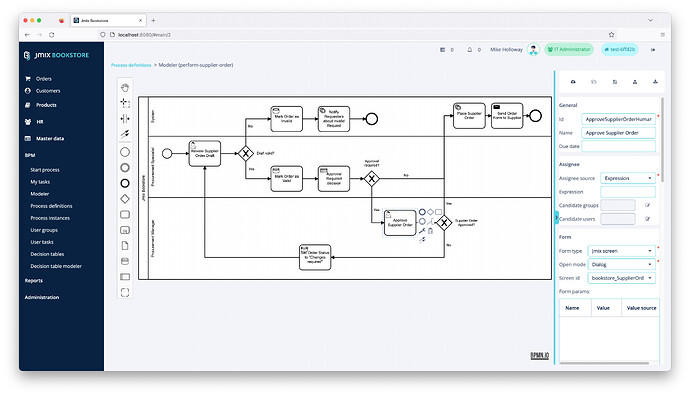Viewport: 690px width, 396px height.
Task: Choose the create/remove space tool
Action: pyautogui.click(x=125, y=118)
